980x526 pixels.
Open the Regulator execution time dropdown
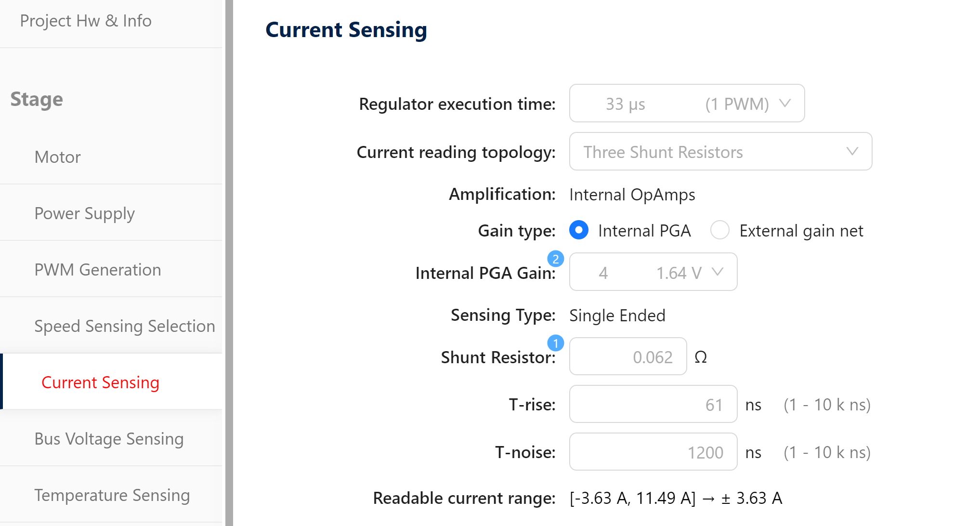(686, 103)
